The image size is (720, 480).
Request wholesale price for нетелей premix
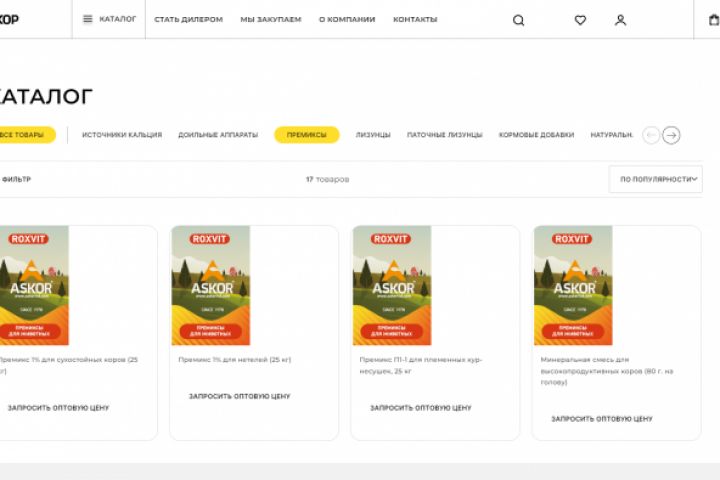pos(239,396)
